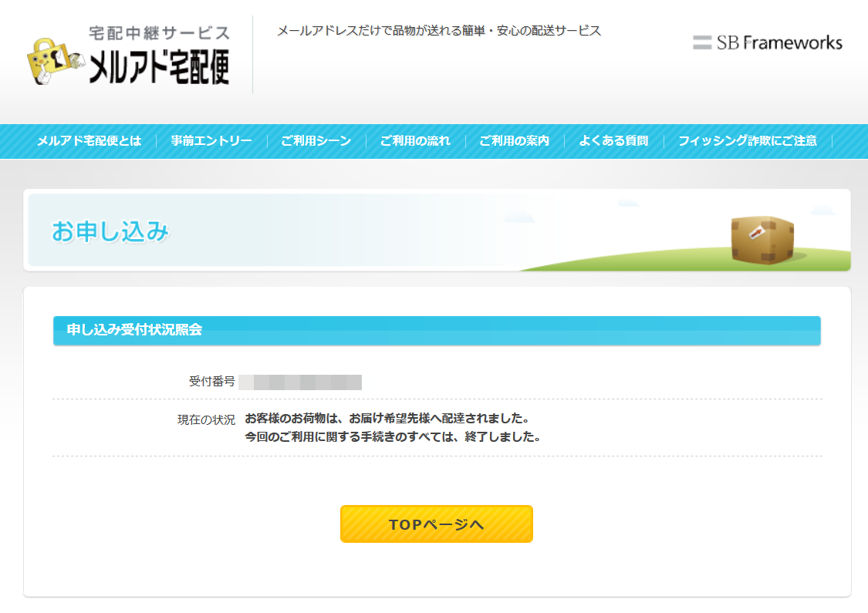This screenshot has width=868, height=613.
Task: View フィッシング詐欺にご注意 warning page
Action: pyautogui.click(x=747, y=141)
